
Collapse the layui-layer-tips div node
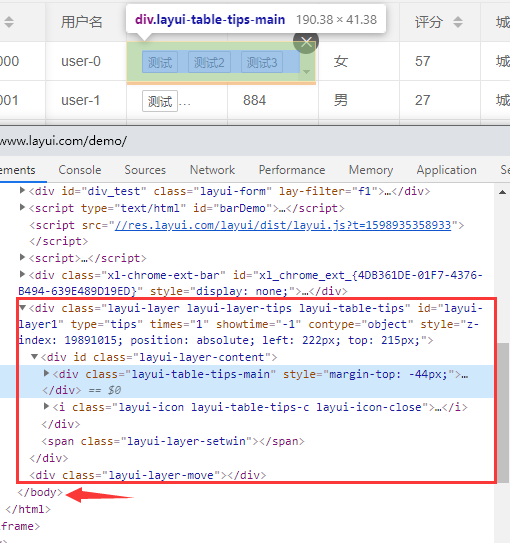pyautogui.click(x=23, y=307)
